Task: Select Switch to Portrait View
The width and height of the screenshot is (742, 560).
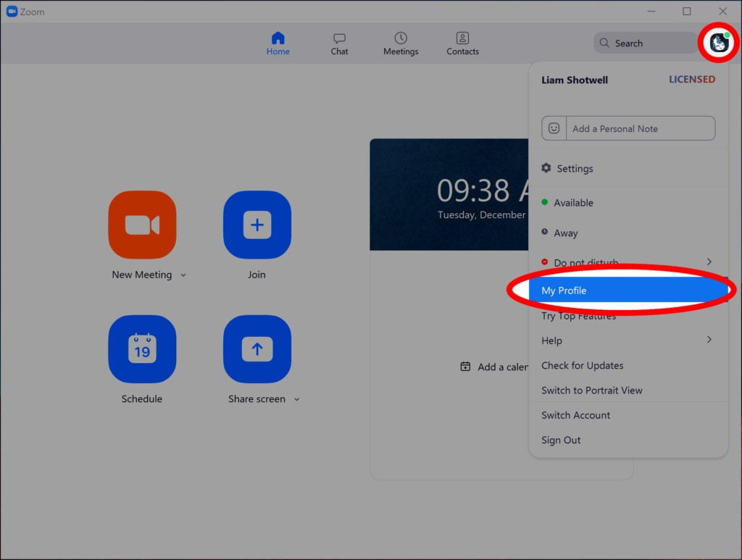Action: click(628, 390)
